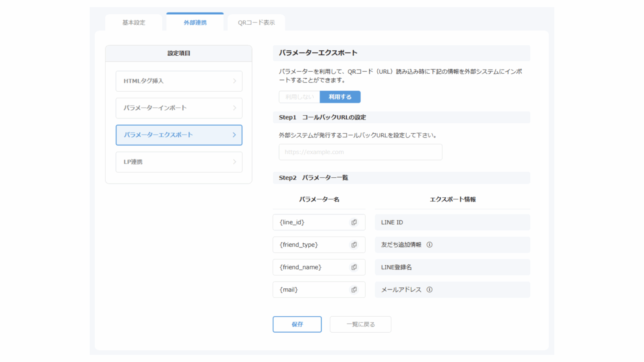644x362 pixels.
Task: Open the LP連携 settings item
Action: pos(179,162)
